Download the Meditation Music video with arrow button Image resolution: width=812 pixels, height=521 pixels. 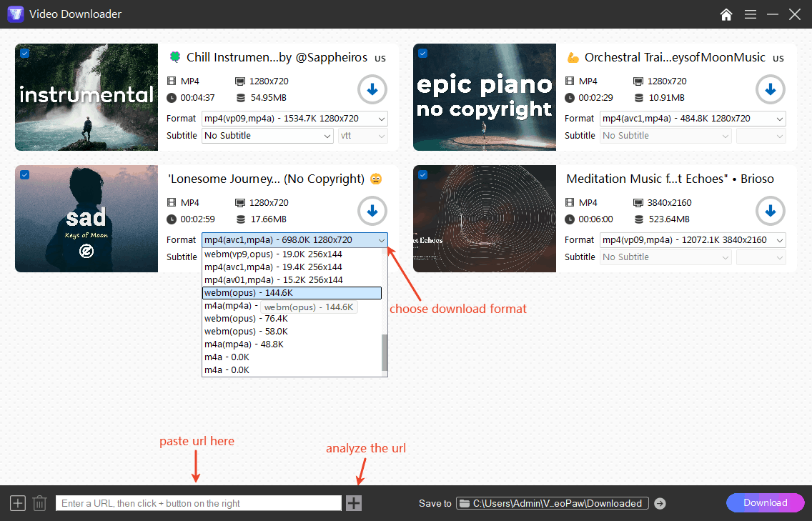click(771, 211)
